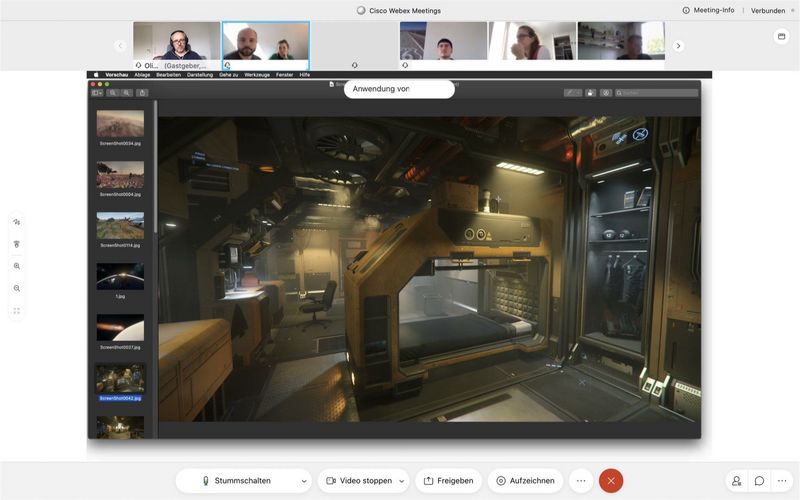Start recording with the Aufzeichnen button
800x500 pixels.
pos(526,481)
